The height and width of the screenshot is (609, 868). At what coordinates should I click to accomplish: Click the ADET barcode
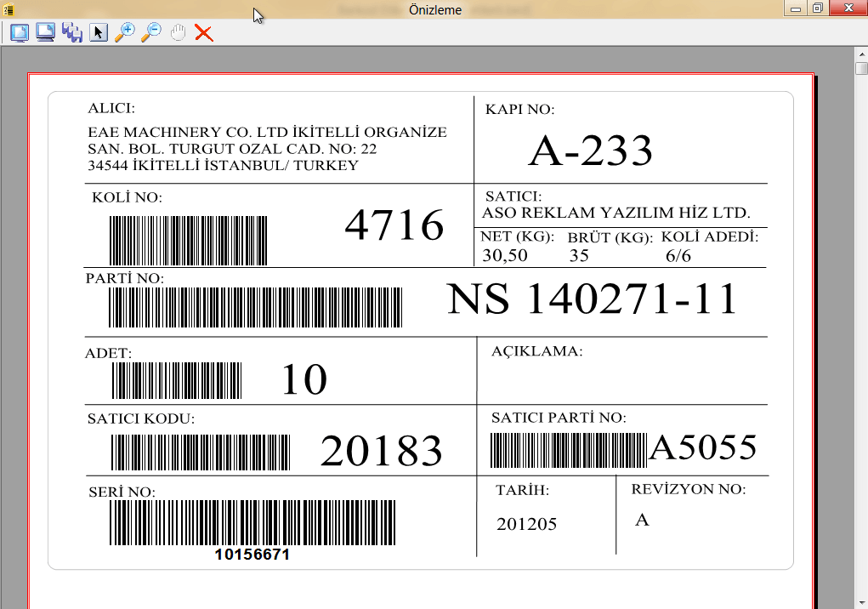point(177,381)
